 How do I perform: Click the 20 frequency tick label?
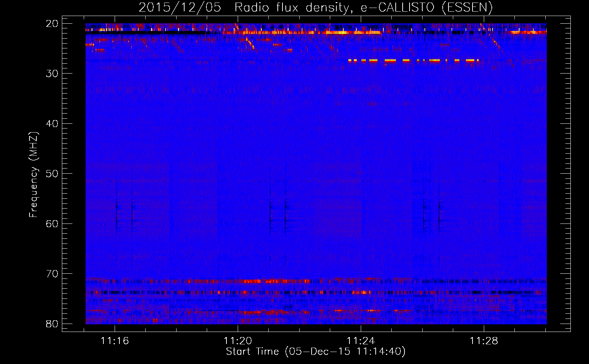coord(52,24)
